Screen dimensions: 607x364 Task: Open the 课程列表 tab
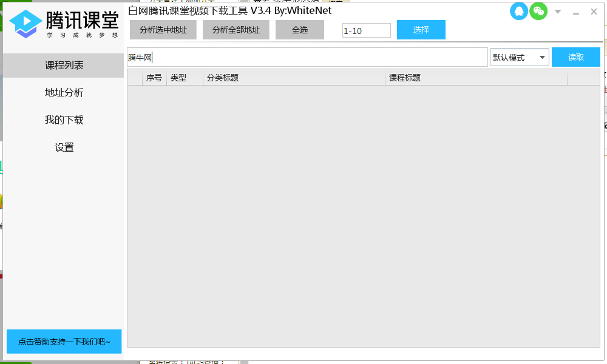64,66
